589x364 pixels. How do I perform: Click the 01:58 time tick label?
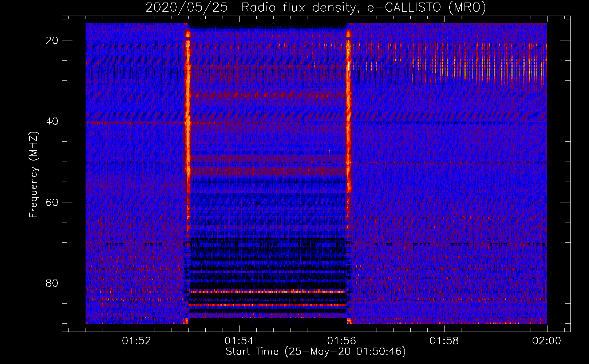[x=444, y=341]
